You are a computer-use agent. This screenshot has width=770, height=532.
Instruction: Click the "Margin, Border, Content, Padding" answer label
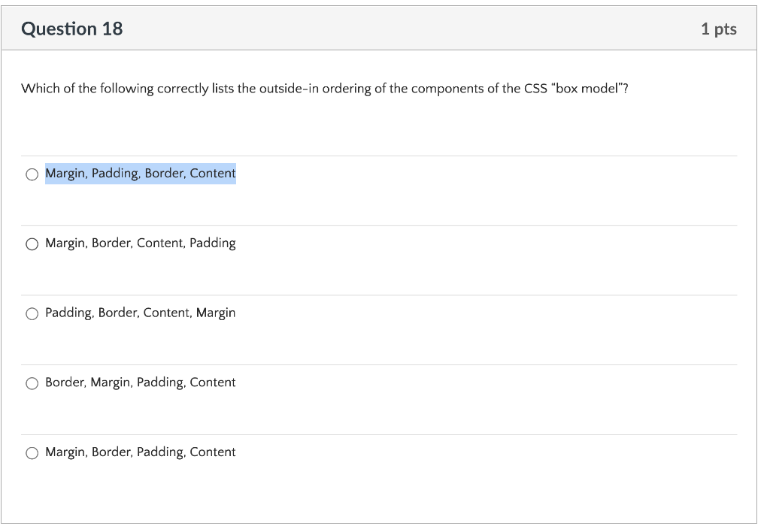pyautogui.click(x=141, y=243)
